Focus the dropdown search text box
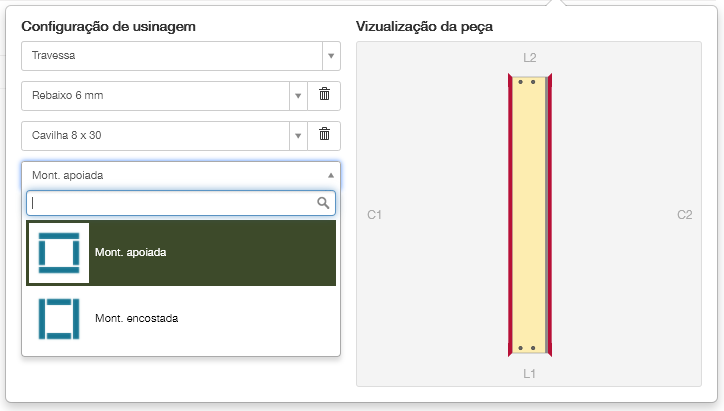The width and height of the screenshot is (724, 411). (172, 203)
